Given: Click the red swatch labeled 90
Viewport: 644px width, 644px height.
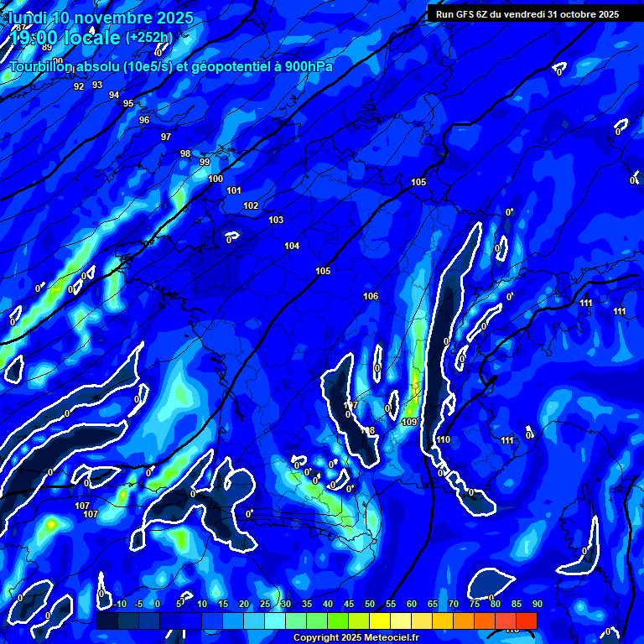Looking at the screenshot, I should tap(527, 621).
